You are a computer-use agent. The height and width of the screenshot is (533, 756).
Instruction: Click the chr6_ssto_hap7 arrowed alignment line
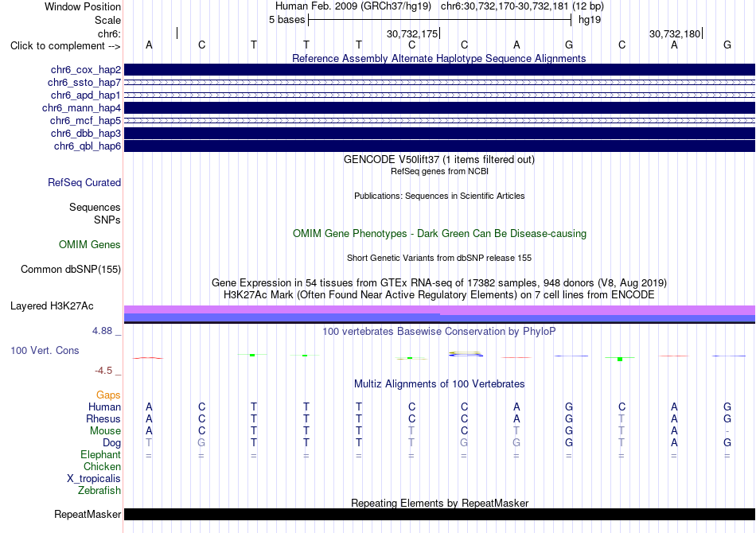pyautogui.click(x=440, y=83)
